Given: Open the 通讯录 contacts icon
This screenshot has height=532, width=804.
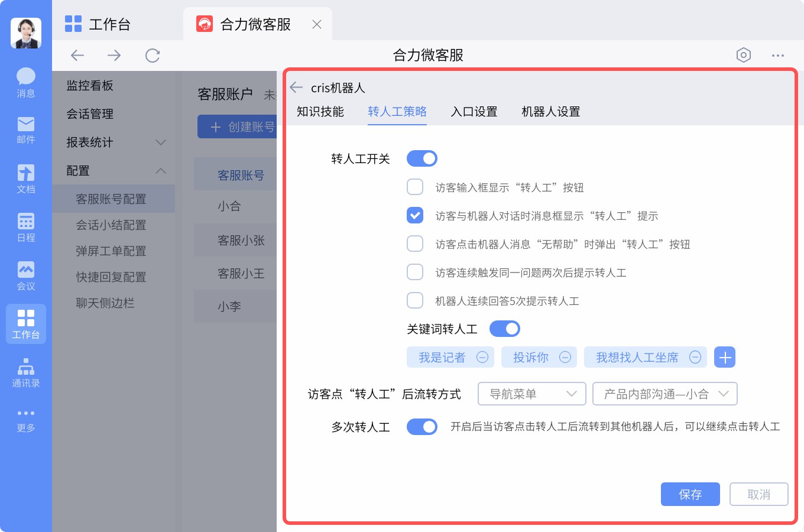Looking at the screenshot, I should [25, 372].
